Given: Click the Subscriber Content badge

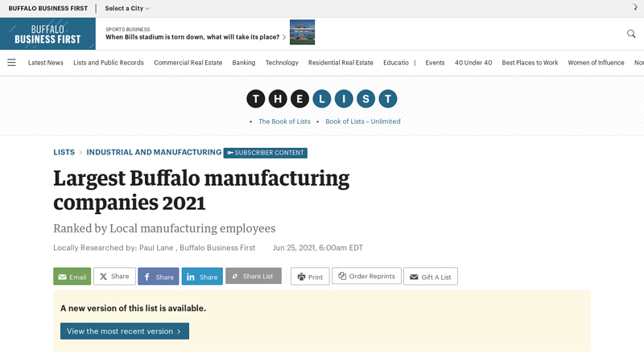Looking at the screenshot, I should pos(266,153).
